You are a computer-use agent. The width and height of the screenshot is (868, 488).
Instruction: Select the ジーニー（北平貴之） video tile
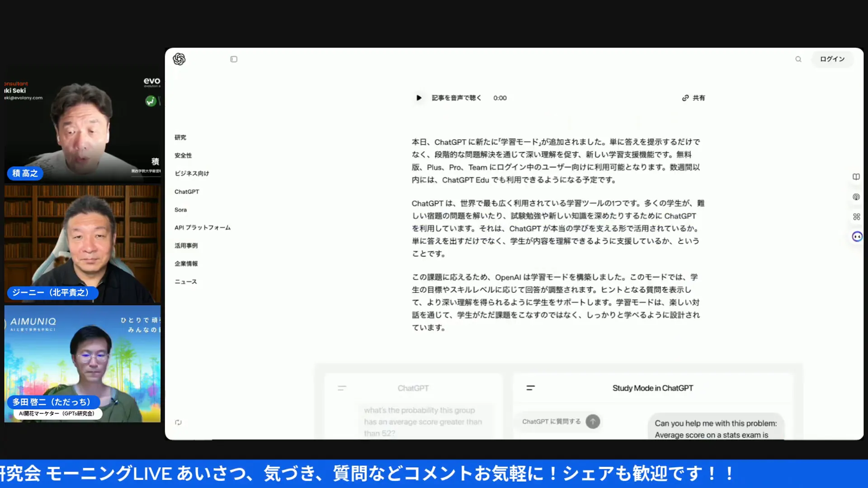click(82, 244)
